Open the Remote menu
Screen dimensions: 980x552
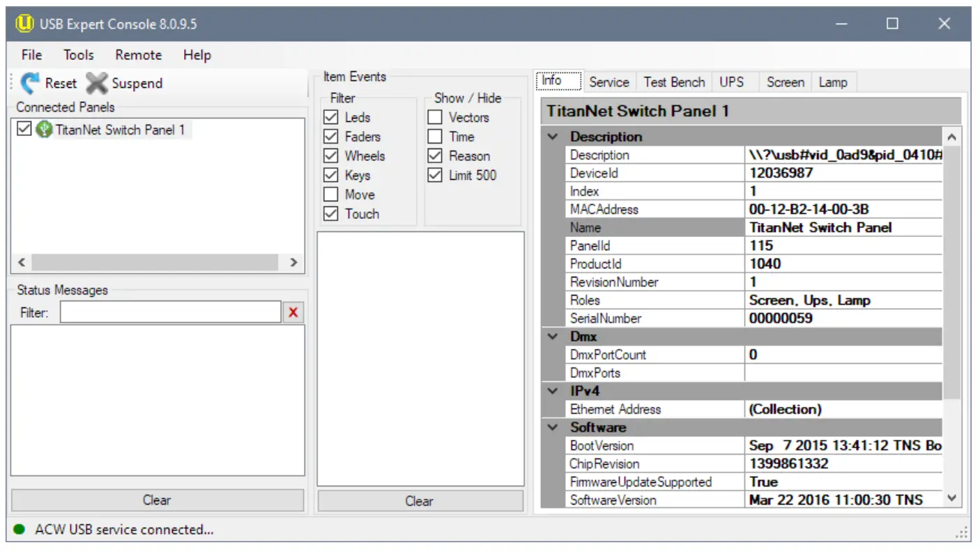pyautogui.click(x=139, y=55)
